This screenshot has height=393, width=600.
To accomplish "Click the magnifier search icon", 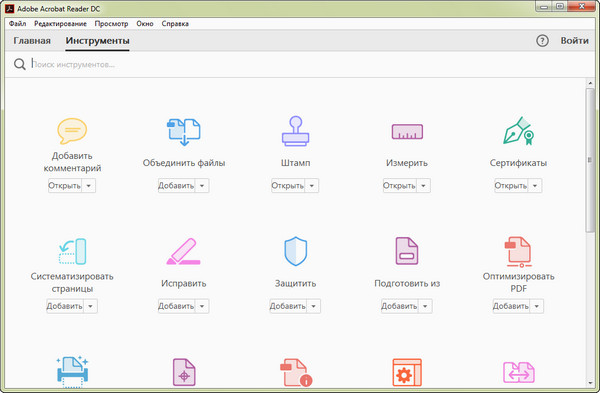I will point(20,64).
